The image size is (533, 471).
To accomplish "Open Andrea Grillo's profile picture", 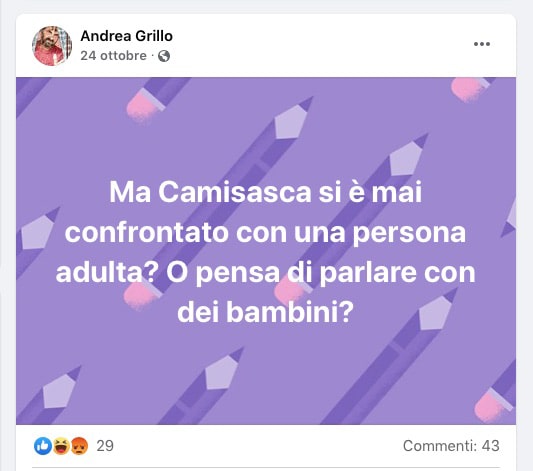I will pos(52,46).
